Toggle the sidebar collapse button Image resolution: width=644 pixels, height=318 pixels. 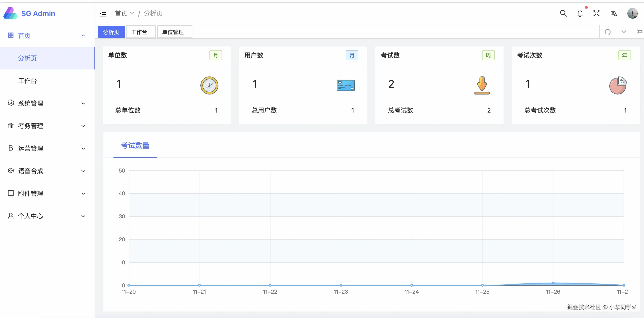click(x=103, y=14)
